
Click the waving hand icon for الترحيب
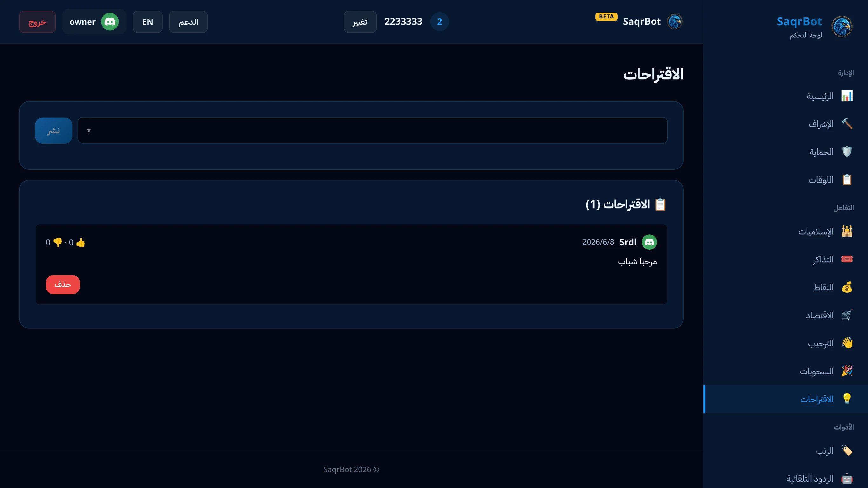pyautogui.click(x=847, y=343)
